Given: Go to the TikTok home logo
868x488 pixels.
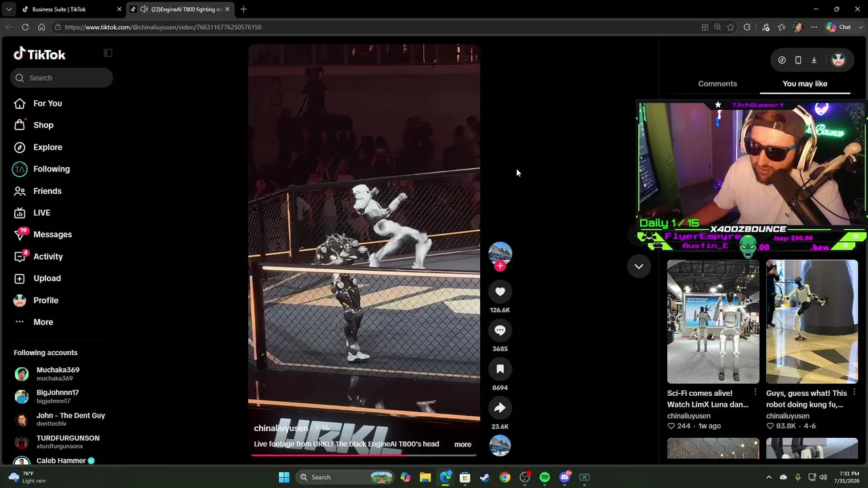Looking at the screenshot, I should (x=40, y=54).
